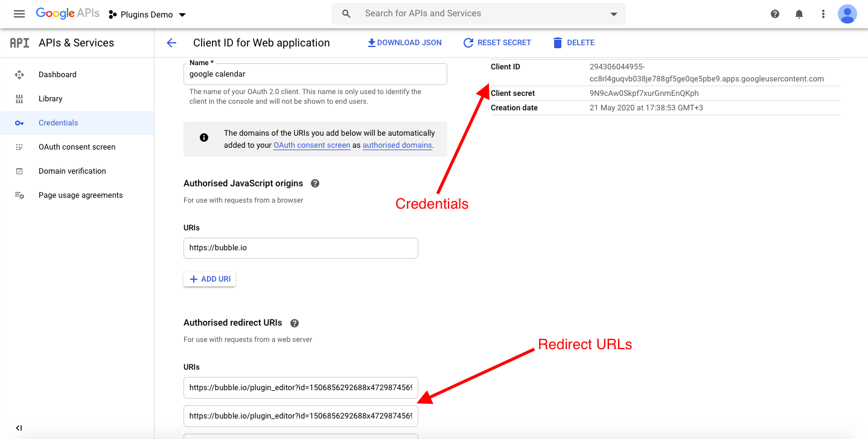Click the Google APIs logo
This screenshot has width=868, height=439.
68,13
